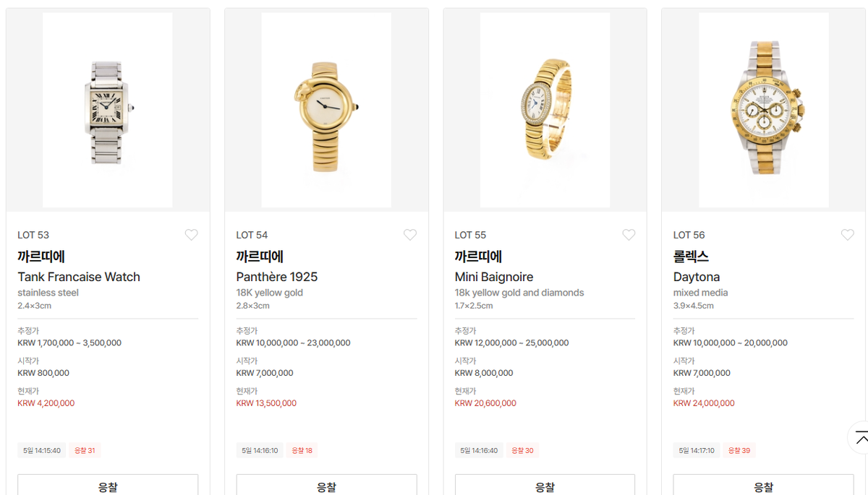The height and width of the screenshot is (495, 868).
Task: Select the Mini Baignoire title
Action: coord(494,277)
